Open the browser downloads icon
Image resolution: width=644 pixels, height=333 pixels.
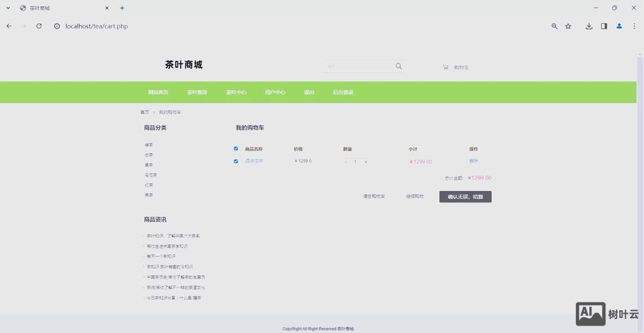pyautogui.click(x=589, y=26)
